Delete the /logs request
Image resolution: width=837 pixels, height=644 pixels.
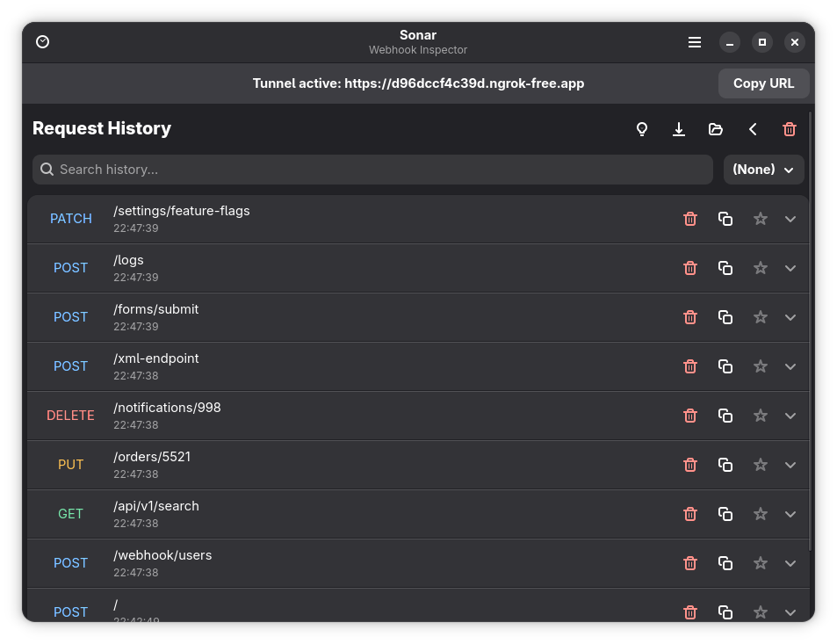point(690,268)
